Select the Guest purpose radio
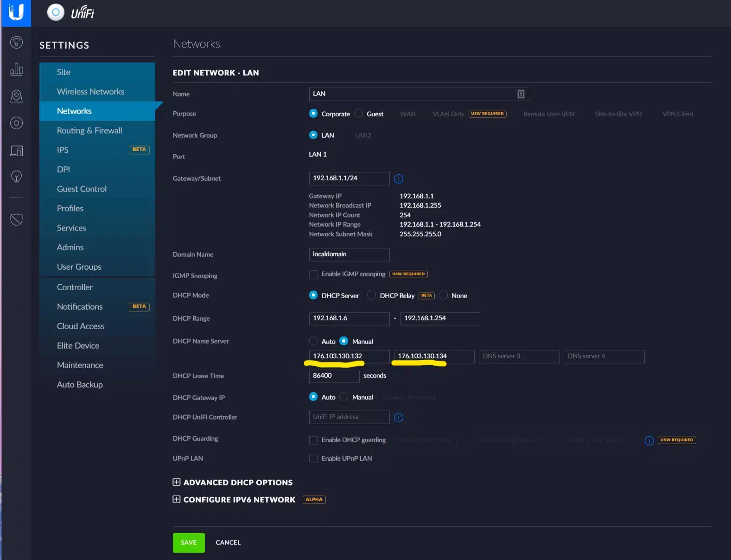This screenshot has width=731, height=560. coord(359,114)
